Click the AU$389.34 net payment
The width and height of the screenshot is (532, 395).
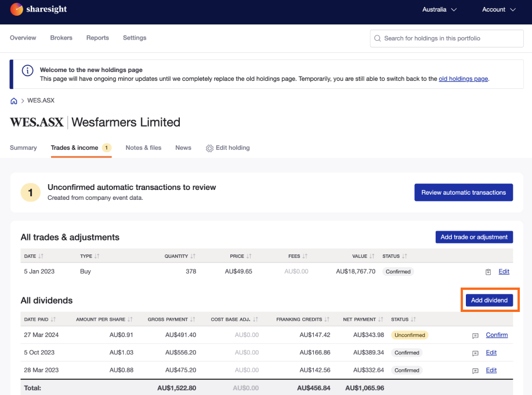[368, 353]
